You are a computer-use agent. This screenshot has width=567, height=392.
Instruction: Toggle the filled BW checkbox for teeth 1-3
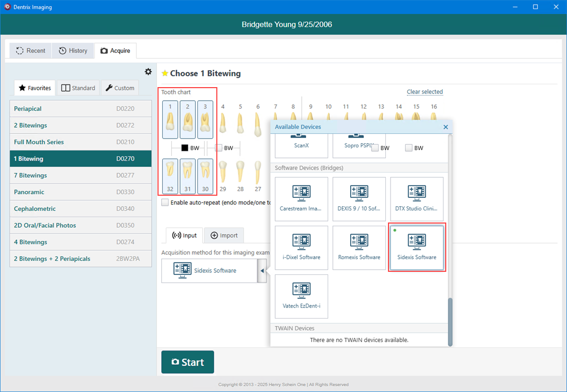pos(185,148)
